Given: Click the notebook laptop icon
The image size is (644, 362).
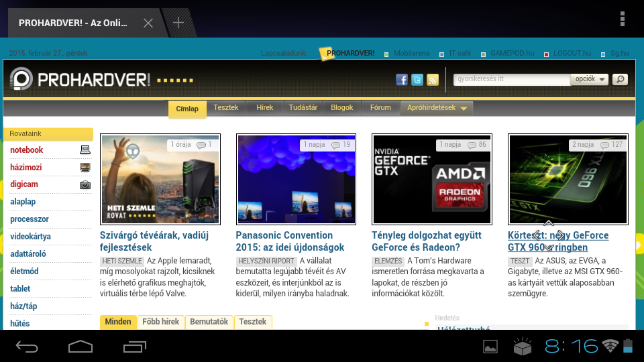Looking at the screenshot, I should [85, 149].
